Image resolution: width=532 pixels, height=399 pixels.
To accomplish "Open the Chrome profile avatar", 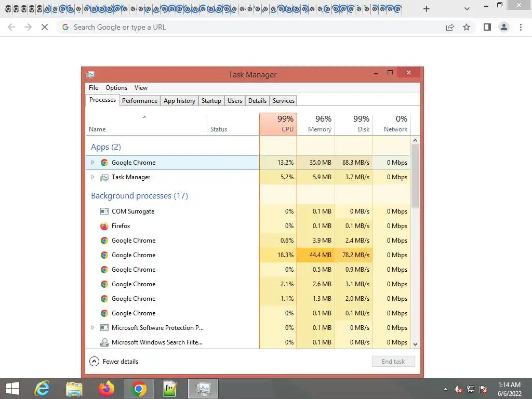I will [x=504, y=27].
